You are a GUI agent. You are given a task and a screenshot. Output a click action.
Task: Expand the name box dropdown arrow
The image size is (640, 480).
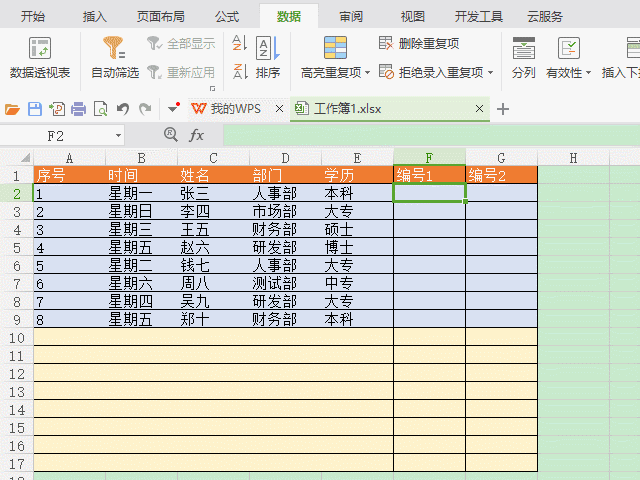click(x=118, y=136)
